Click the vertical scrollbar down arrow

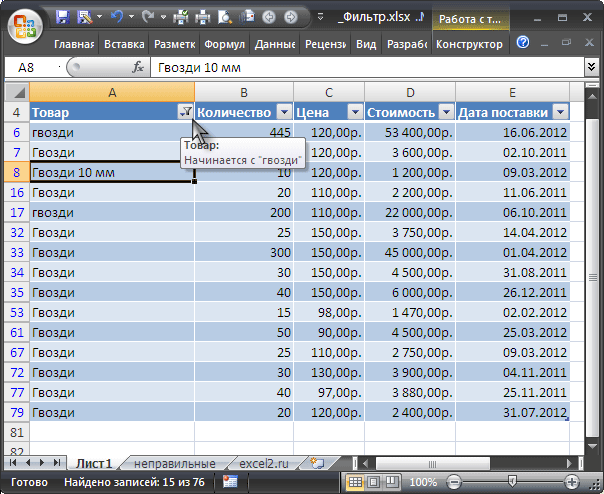pos(592,446)
